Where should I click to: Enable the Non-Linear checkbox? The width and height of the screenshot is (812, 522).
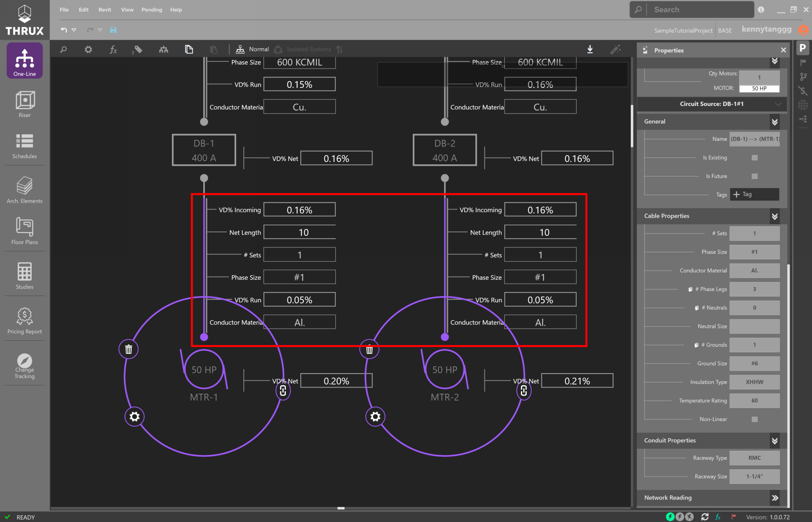point(755,419)
